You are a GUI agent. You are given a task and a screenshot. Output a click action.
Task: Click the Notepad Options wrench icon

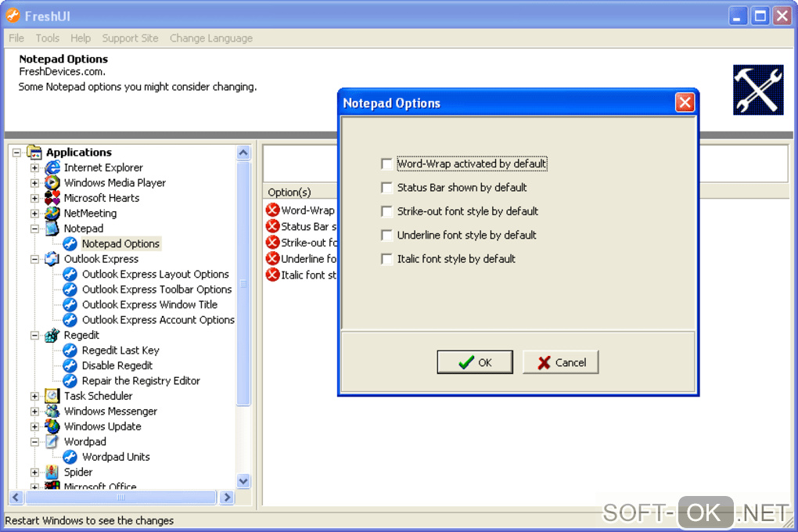[x=70, y=244]
